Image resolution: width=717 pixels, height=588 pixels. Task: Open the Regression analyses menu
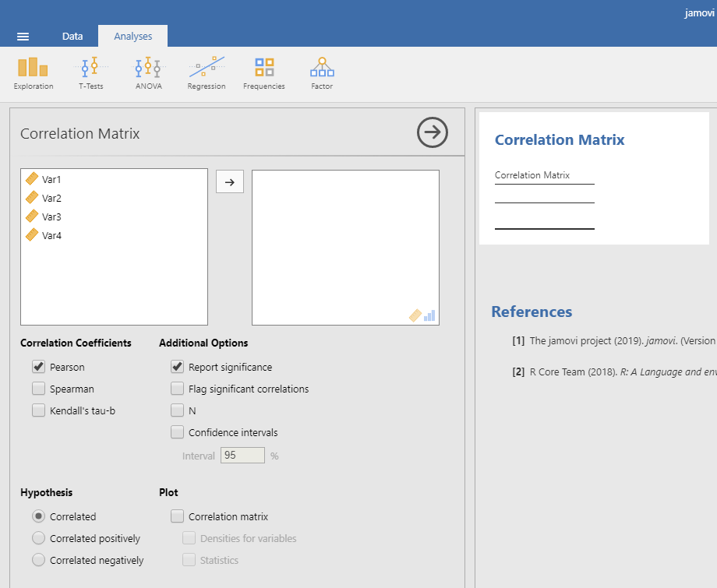pyautogui.click(x=206, y=73)
